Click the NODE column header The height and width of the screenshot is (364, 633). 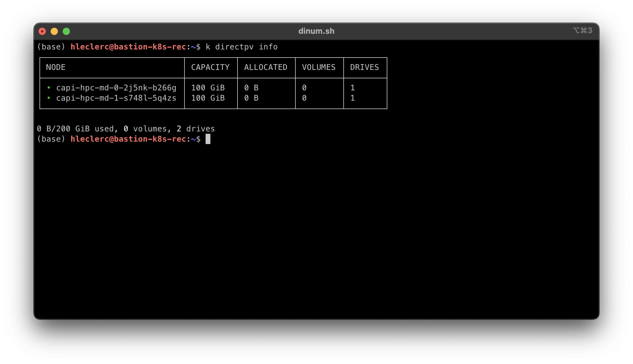click(x=56, y=67)
